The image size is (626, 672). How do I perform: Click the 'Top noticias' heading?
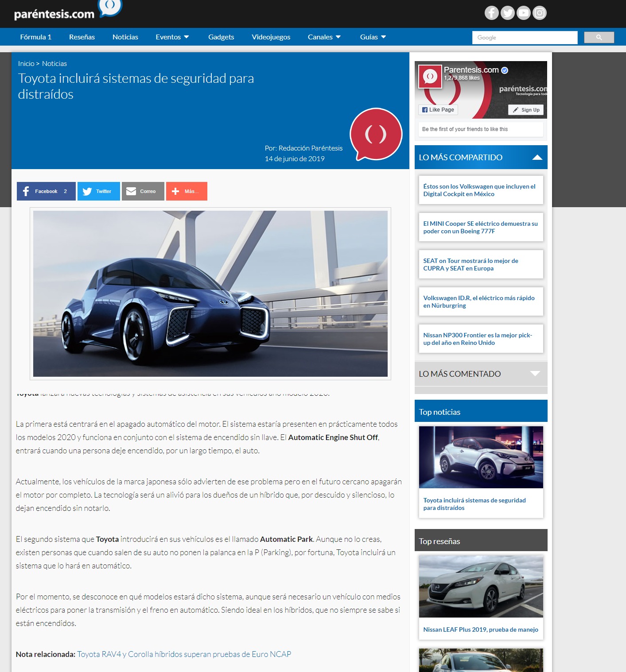(439, 412)
